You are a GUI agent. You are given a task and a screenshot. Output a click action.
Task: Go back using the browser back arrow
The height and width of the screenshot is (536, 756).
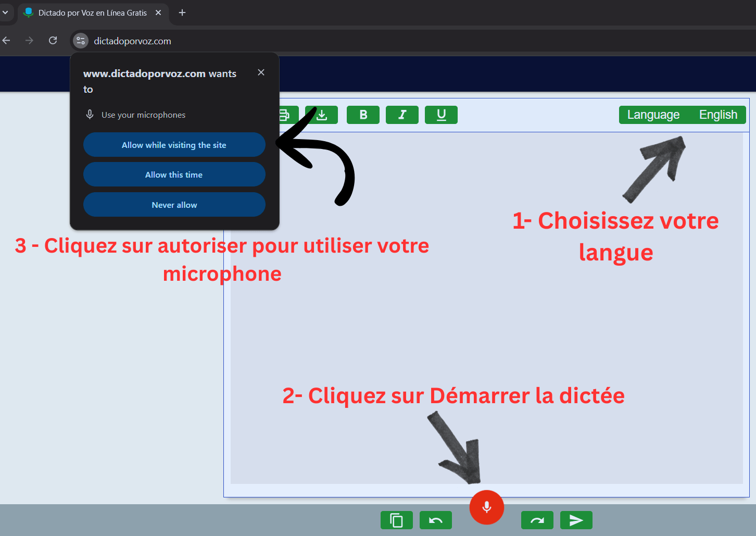click(x=6, y=41)
